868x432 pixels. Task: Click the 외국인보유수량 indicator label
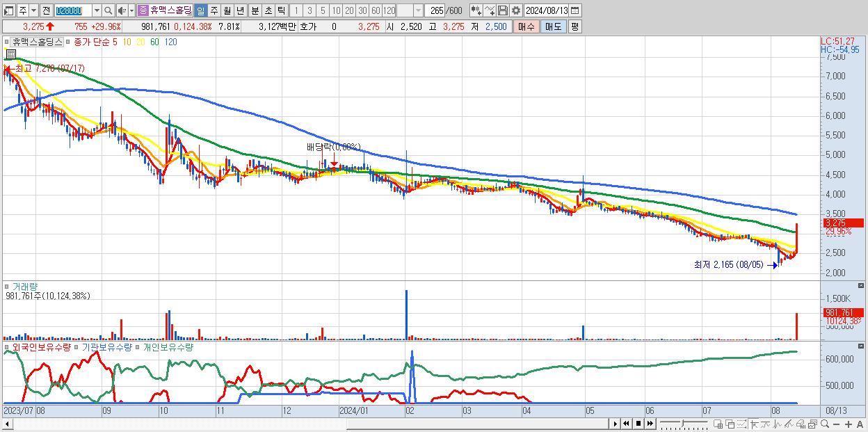coord(42,346)
